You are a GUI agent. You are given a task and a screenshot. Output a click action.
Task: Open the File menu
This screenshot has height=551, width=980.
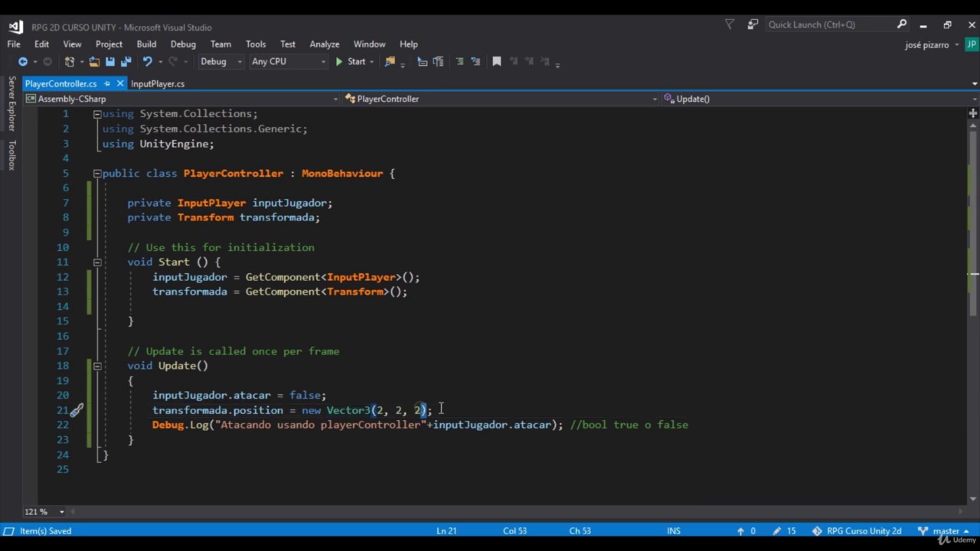point(14,44)
